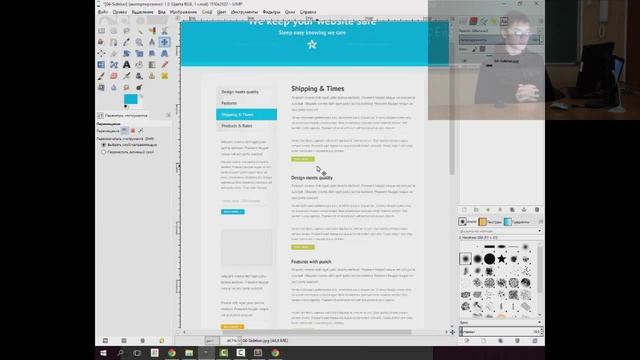Select the Scissors Select tool
640x360 pixels.
[x=164, y=31]
